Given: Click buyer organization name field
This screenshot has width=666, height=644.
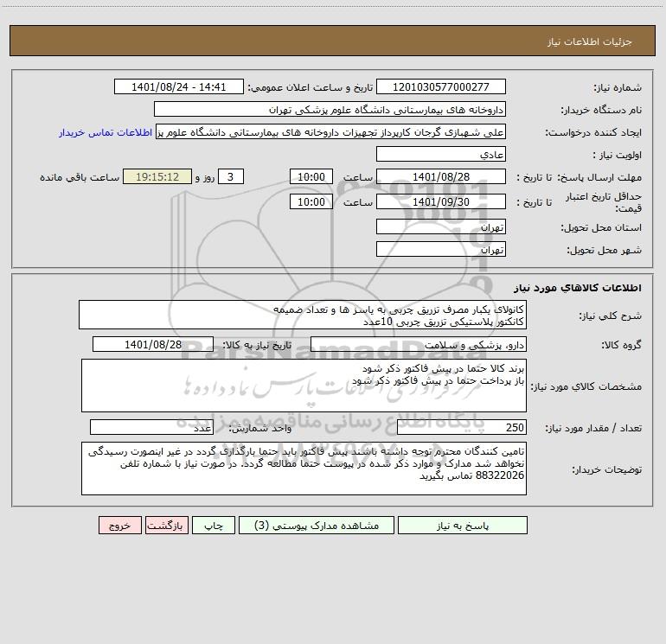Looking at the screenshot, I should (330, 110).
